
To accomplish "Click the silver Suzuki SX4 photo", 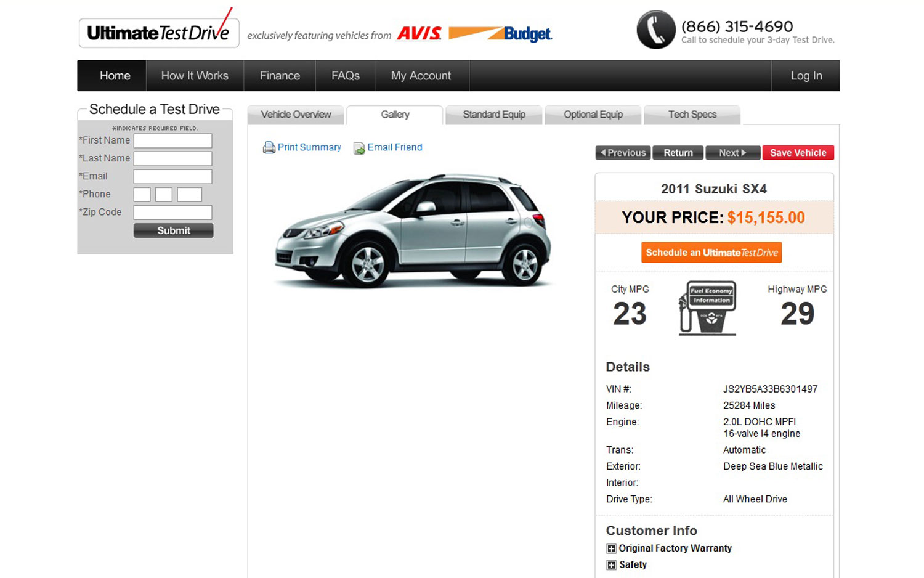I will point(413,231).
